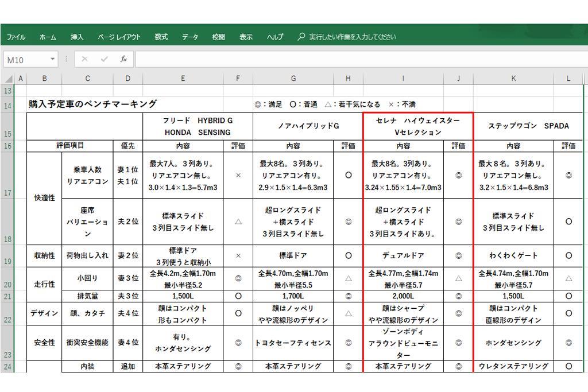Viewport: 588px width, 392px height.
Task: Open the 挿入 ribbon tab
Action: click(77, 37)
